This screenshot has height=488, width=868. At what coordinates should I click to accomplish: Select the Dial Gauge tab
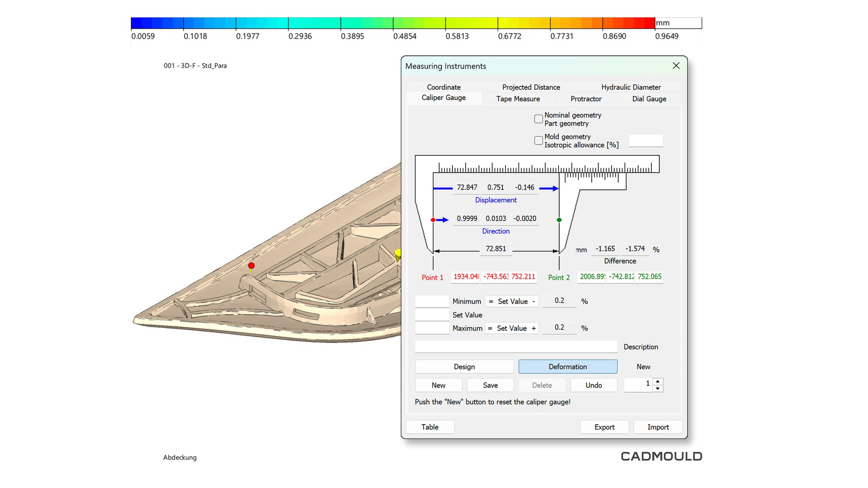coord(649,99)
